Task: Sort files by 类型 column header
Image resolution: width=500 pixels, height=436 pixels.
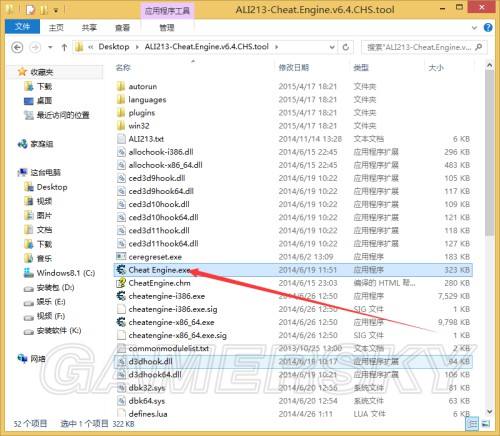Action: (x=361, y=68)
